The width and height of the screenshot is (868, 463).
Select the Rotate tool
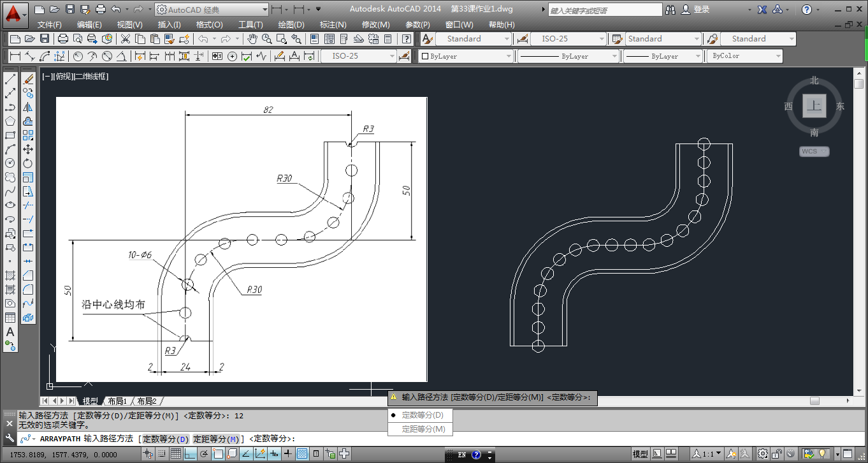pos(28,163)
